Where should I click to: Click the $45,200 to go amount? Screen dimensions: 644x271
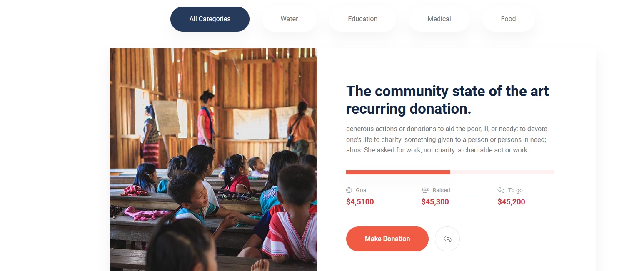coord(511,202)
